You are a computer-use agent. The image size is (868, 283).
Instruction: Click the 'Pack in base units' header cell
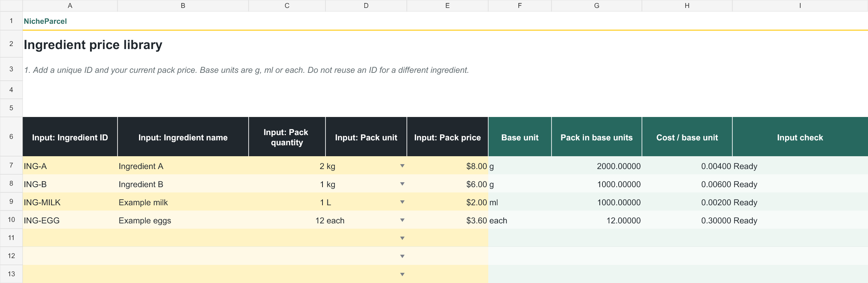(597, 137)
